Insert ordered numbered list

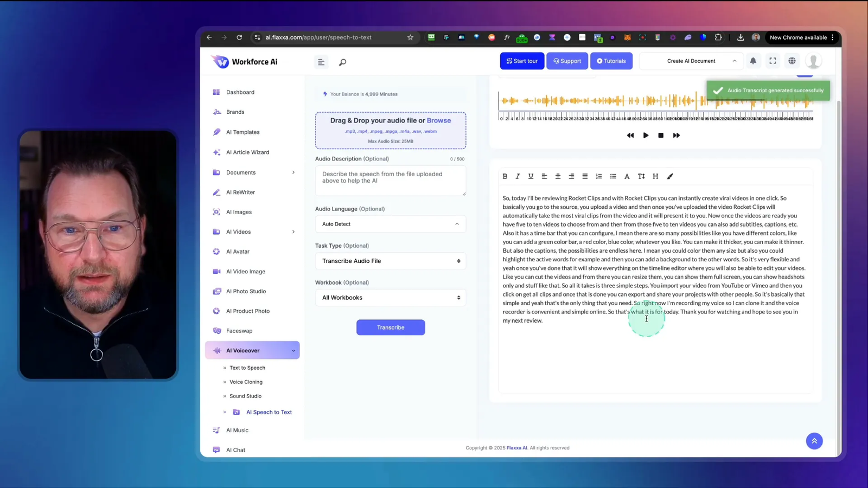click(599, 176)
